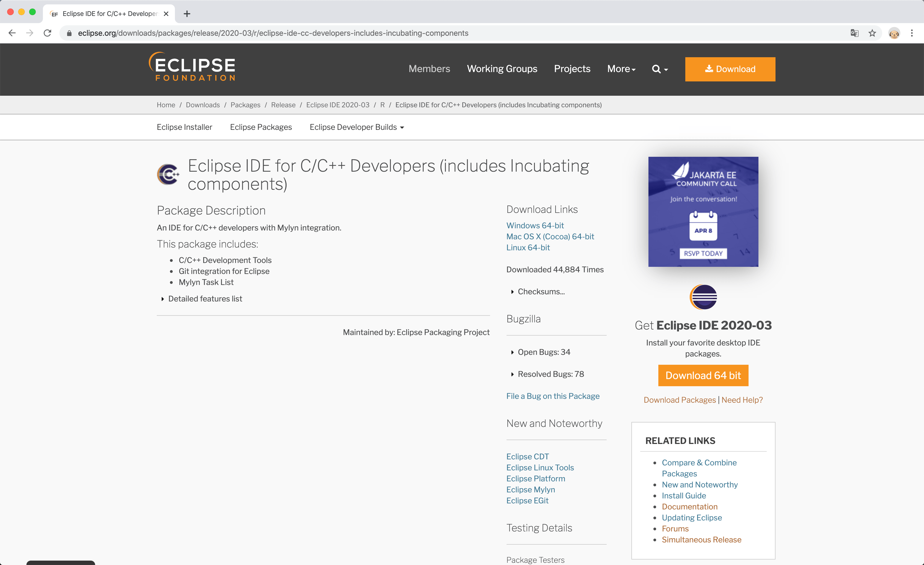Image resolution: width=924 pixels, height=565 pixels.
Task: Open New and Noteworthy related link
Action: tap(699, 484)
